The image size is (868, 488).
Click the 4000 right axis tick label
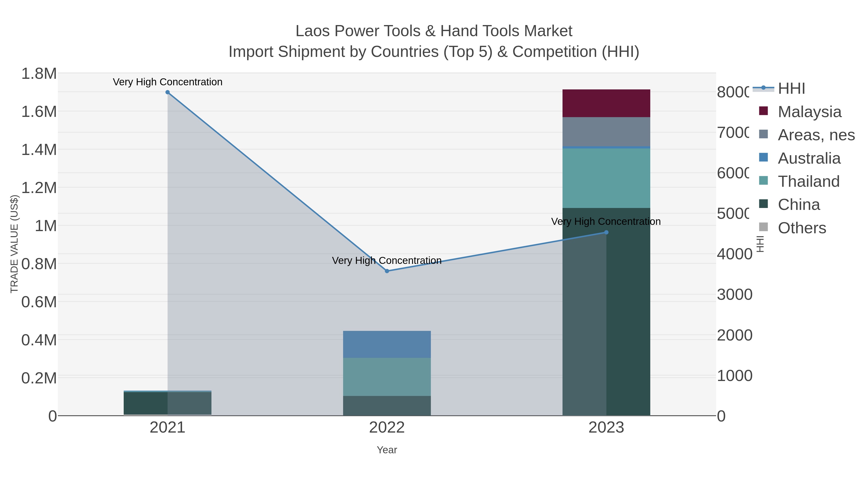(735, 254)
